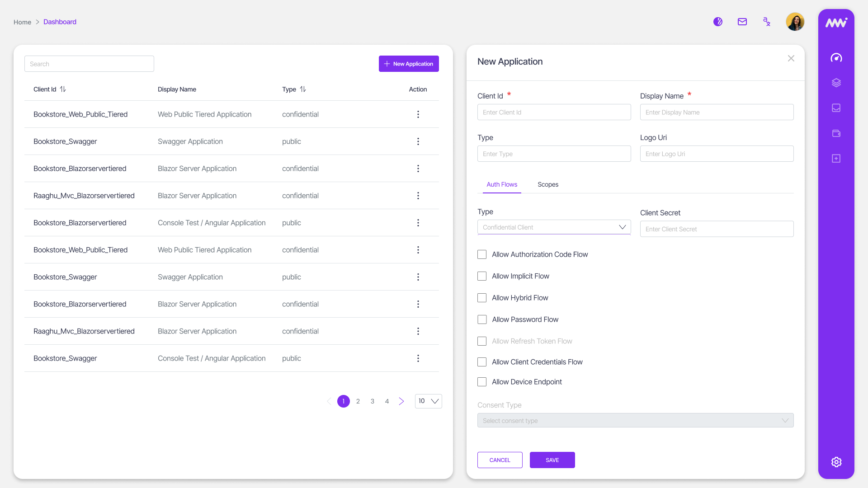Click the Enter Client Id input field
Viewport: 868px width, 488px height.
554,113
